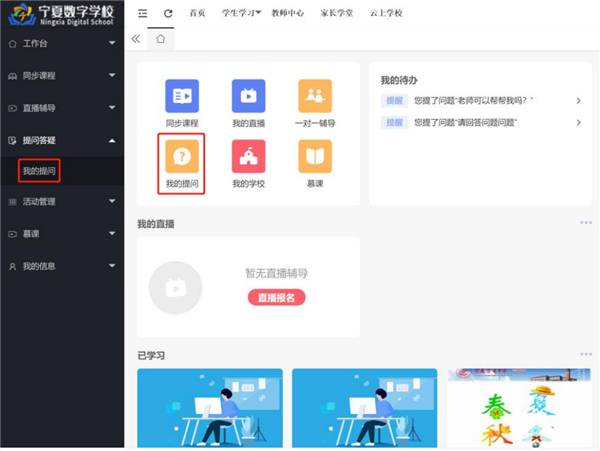This screenshot has height=451, width=600.
Task: Click the 我的待办 heading
Action: [399, 80]
